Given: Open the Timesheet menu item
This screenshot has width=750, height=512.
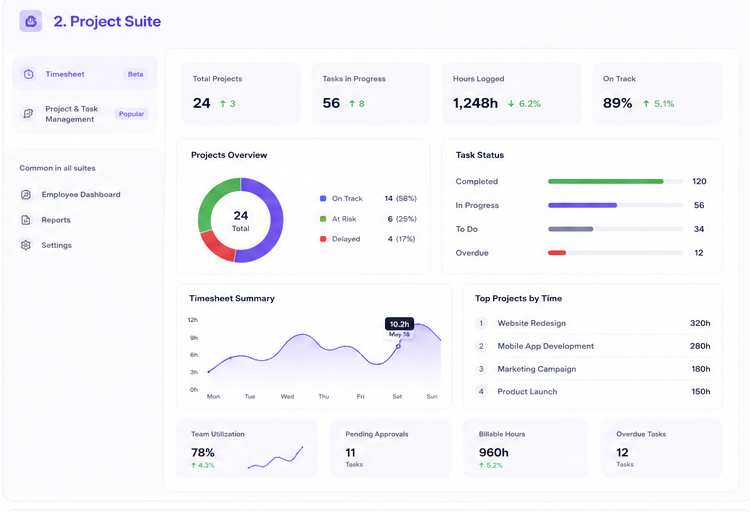Looking at the screenshot, I should pyautogui.click(x=85, y=73).
